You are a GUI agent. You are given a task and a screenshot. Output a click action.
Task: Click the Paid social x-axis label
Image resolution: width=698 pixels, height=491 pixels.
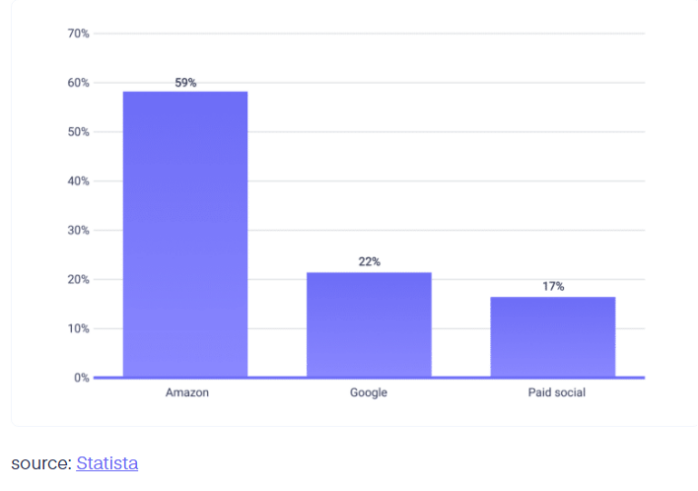[556, 393]
